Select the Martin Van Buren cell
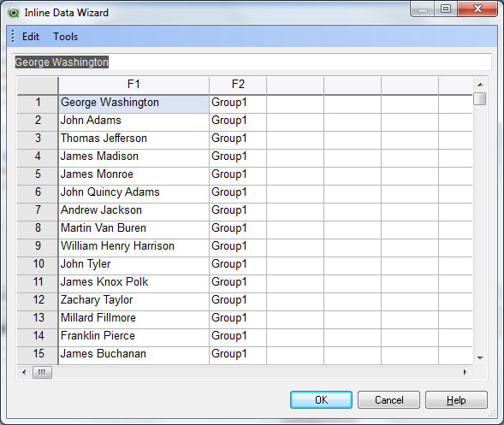The height and width of the screenshot is (425, 504). click(133, 230)
